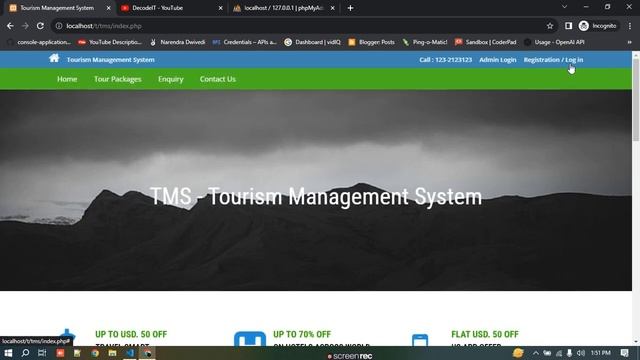Open the YouTube Description bookmark
640x360 pixels.
(110, 42)
